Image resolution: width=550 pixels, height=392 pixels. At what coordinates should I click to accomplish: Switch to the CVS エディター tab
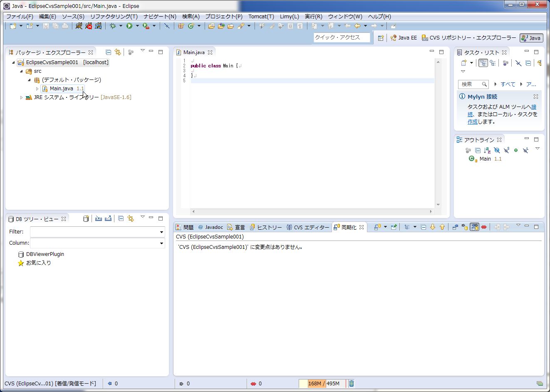click(x=307, y=227)
